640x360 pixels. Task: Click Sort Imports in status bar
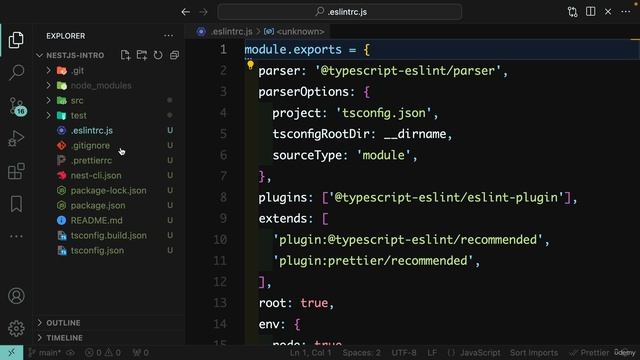coord(534,353)
